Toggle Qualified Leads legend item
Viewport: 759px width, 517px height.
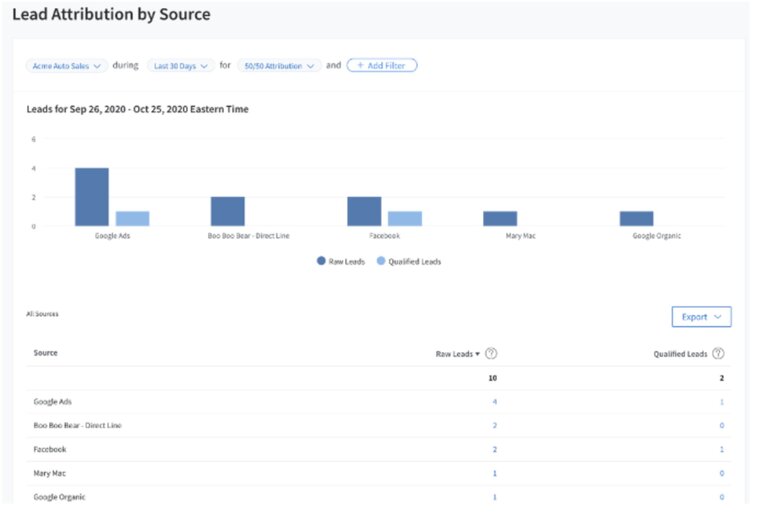click(409, 261)
